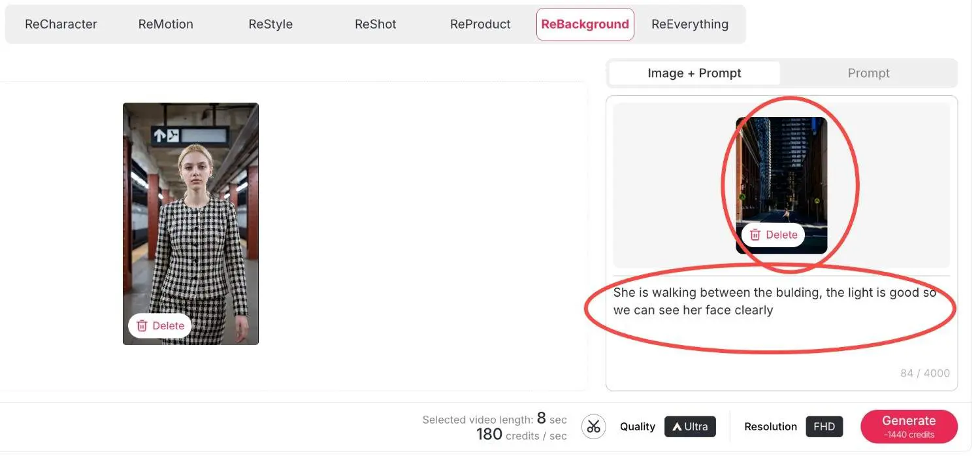Go to the ReShot tab

376,24
